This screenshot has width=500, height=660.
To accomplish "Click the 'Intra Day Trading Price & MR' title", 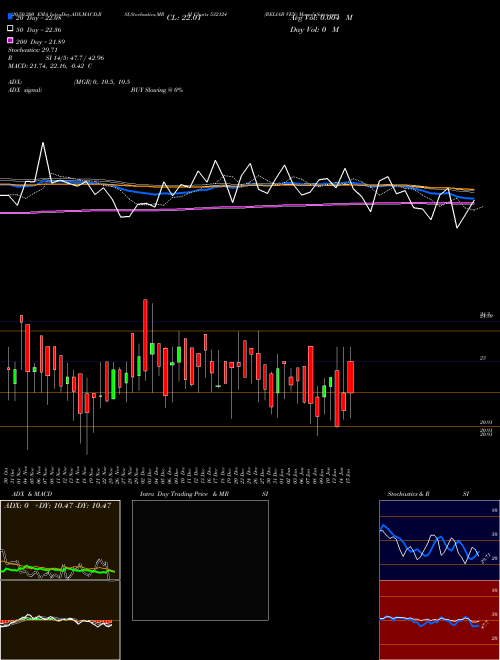I will tap(184, 494).
